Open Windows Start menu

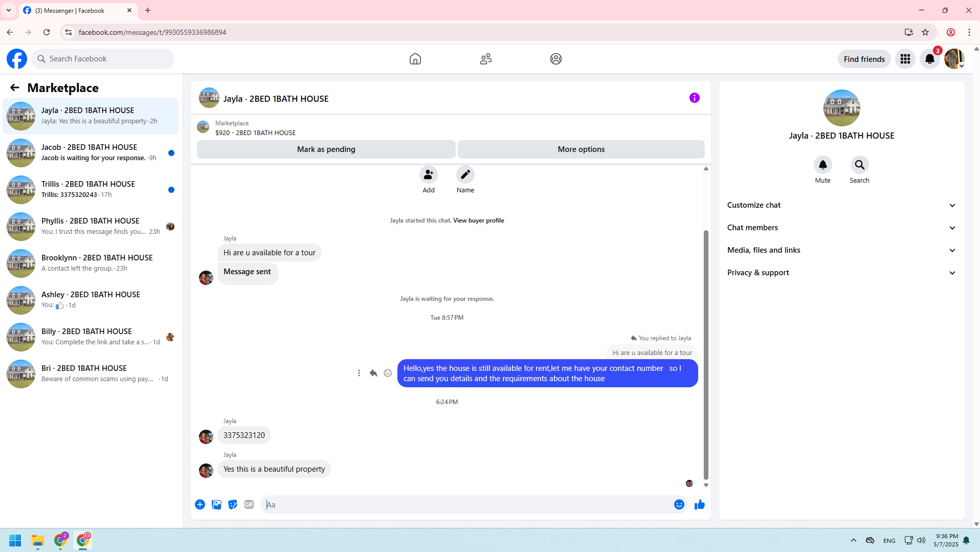pos(15,540)
